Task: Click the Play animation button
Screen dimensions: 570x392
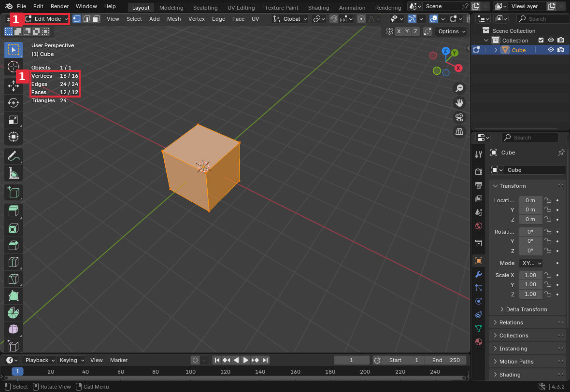Action: pyautogui.click(x=245, y=361)
